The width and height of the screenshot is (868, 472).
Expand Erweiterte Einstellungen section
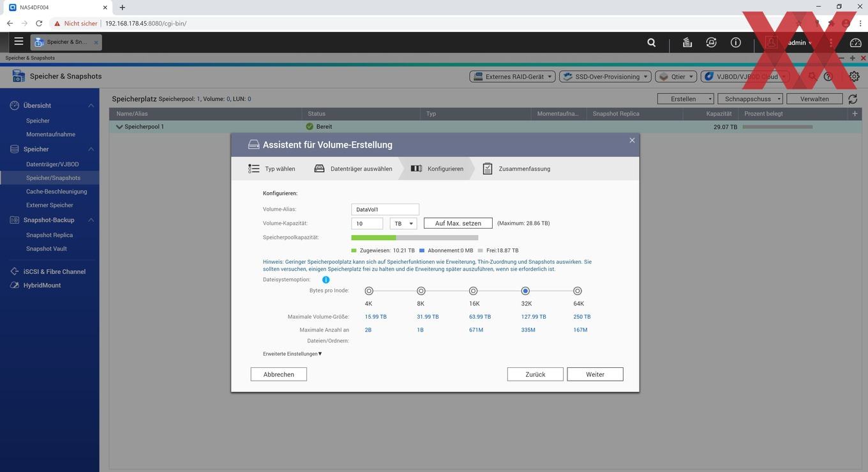292,354
